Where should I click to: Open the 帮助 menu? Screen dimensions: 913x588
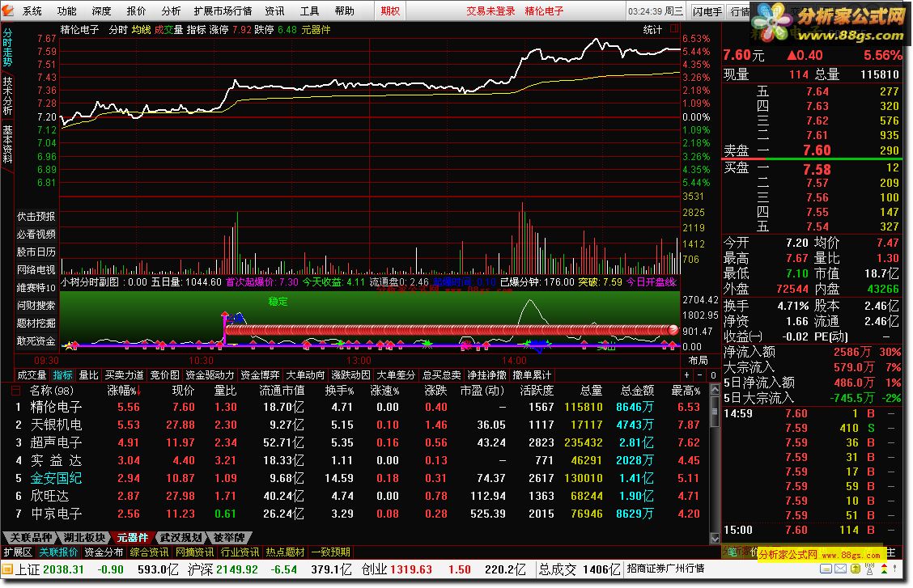pyautogui.click(x=344, y=11)
